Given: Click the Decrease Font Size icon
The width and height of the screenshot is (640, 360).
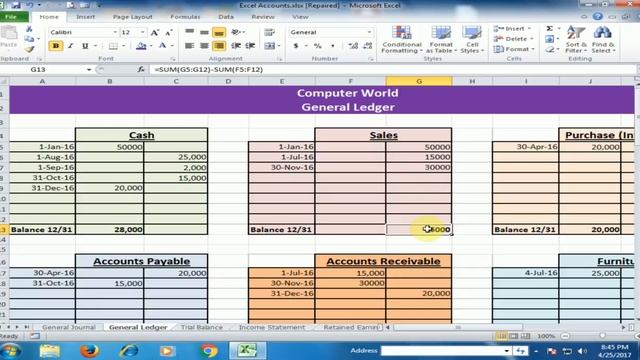Looking at the screenshot, I should point(169,32).
